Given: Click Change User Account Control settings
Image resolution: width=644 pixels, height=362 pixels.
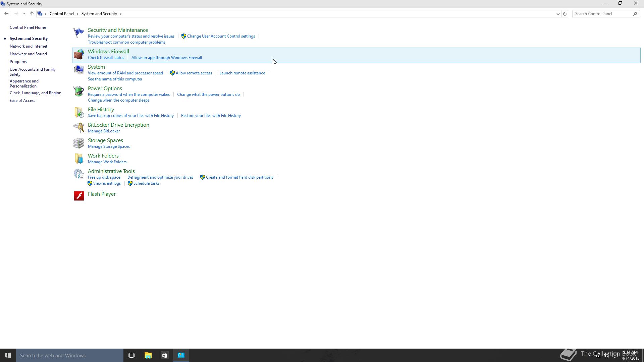Looking at the screenshot, I should point(221,36).
